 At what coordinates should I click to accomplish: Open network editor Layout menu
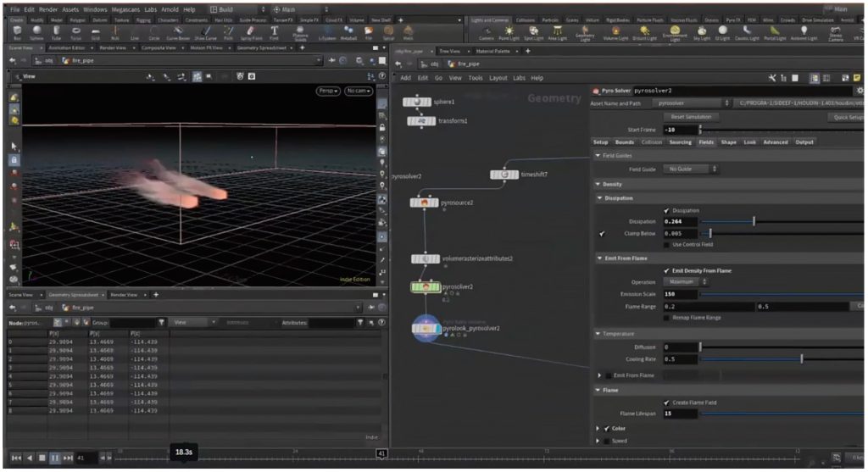tap(498, 78)
